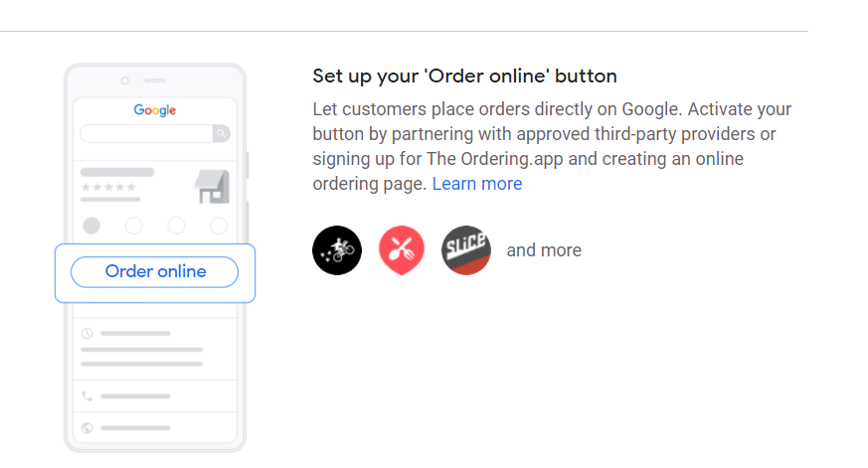
Task: Click the search magnifier icon in phone mockup
Action: coord(222,133)
